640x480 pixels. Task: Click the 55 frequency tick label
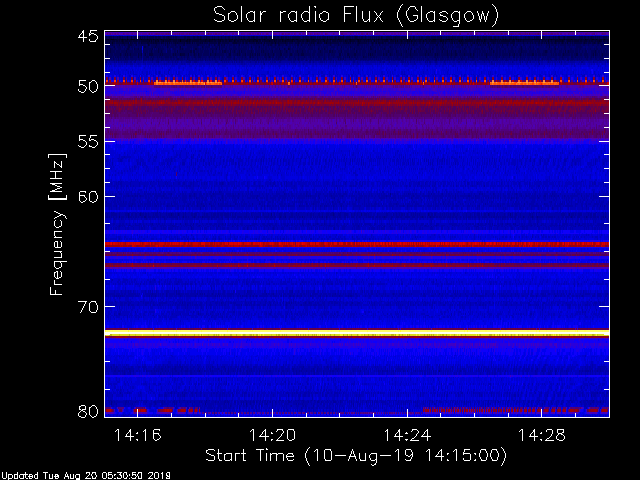(88, 142)
